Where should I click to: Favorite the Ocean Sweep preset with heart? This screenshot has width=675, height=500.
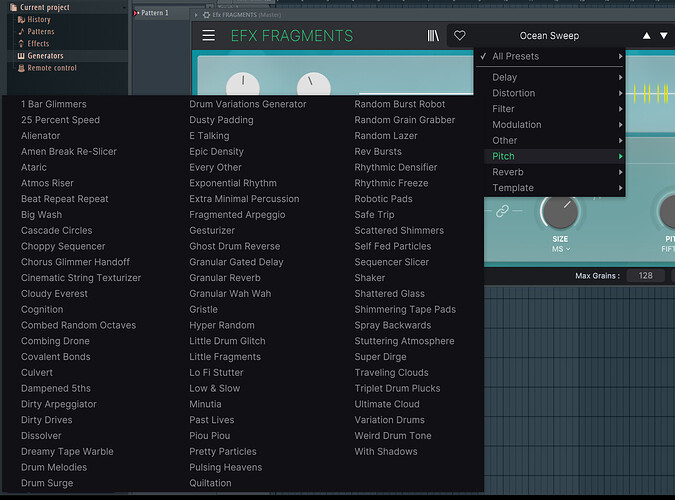460,35
